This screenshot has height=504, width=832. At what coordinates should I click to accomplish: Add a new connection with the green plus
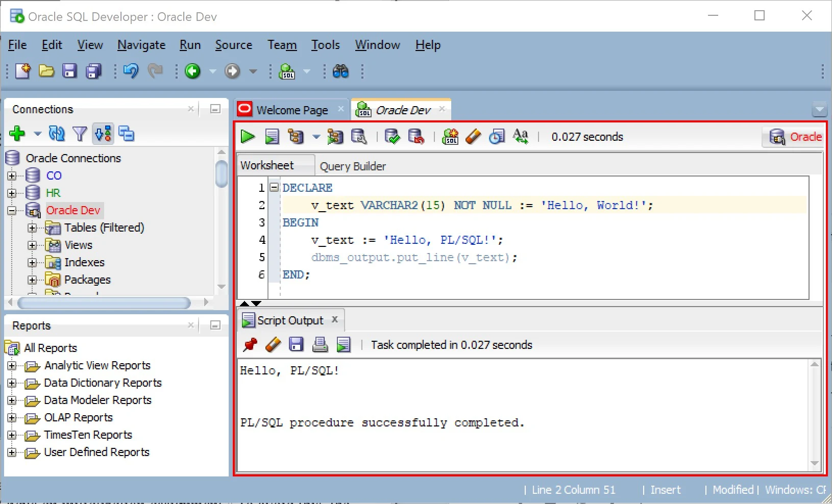pos(17,134)
